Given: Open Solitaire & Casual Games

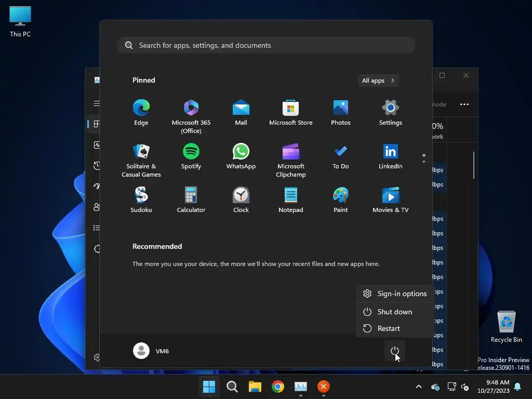Looking at the screenshot, I should point(141,161).
